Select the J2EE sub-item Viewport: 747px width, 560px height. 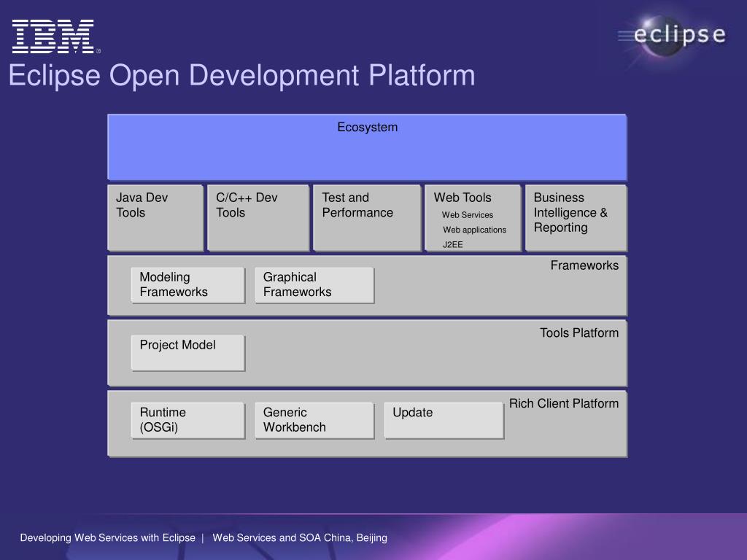click(453, 245)
